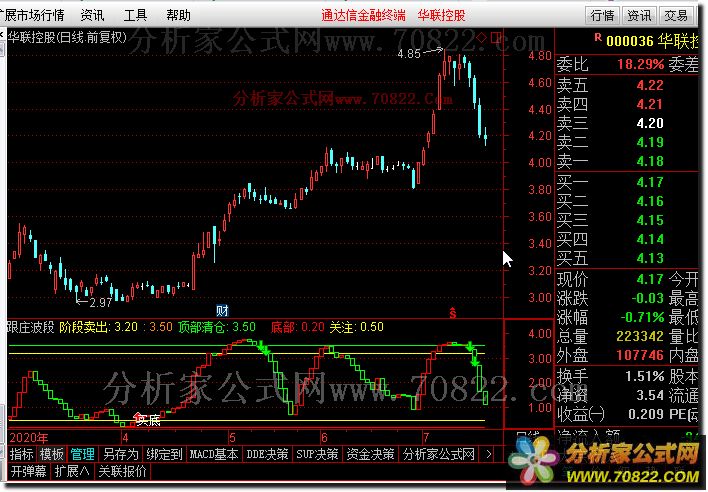Click the 跟庄波段 indicator name
Image resolution: width=708 pixels, height=492 pixels.
pos(31,327)
